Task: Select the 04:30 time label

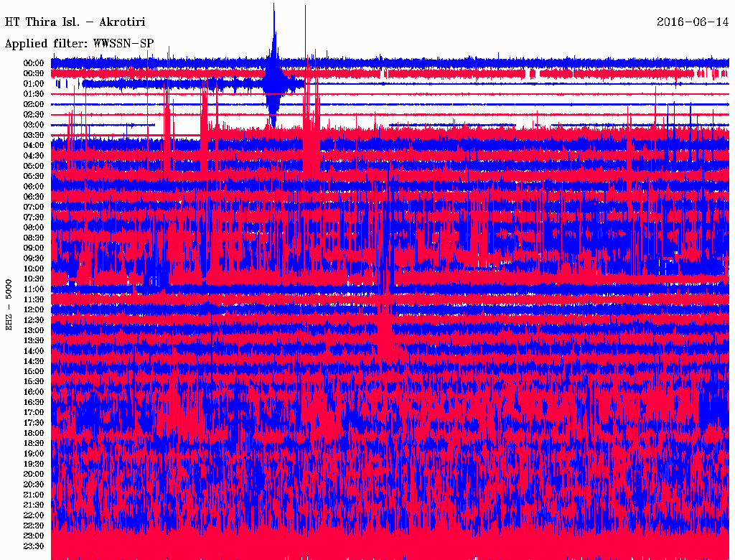Action: point(34,155)
